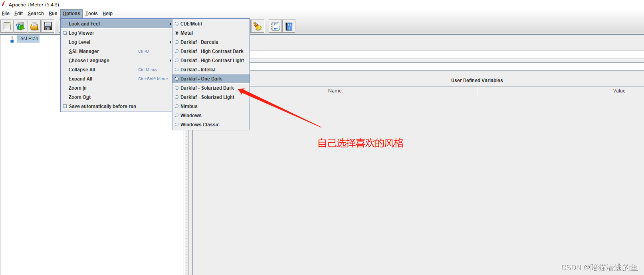Click Collapse All in Options menu
This screenshot has width=644, height=275.
(116, 70)
